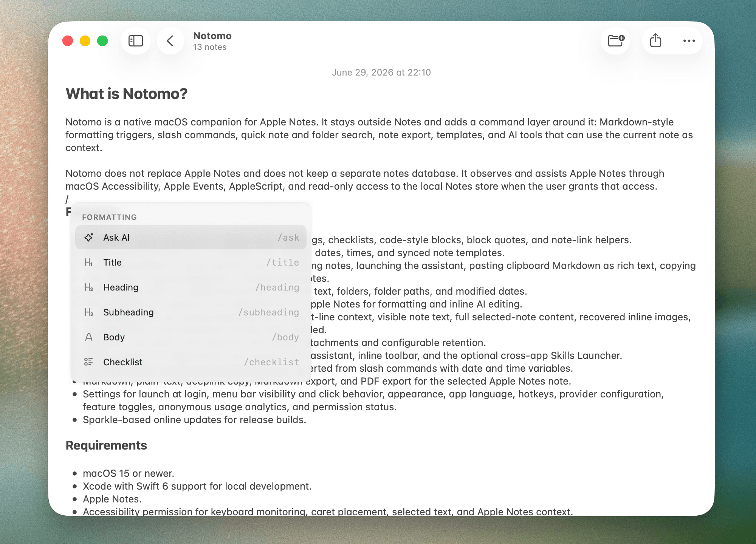This screenshot has width=756, height=544.
Task: Choose Subheading formatting option
Action: click(191, 312)
